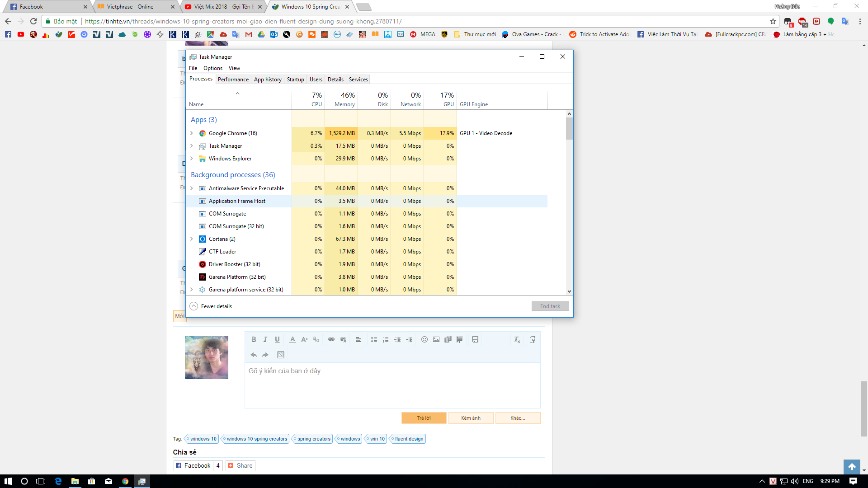This screenshot has height=488, width=868.
Task: Click the outdent icon in the editor
Action: point(397,339)
